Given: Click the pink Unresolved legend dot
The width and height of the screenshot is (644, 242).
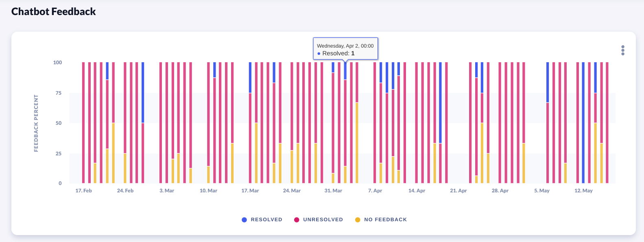Looking at the screenshot, I should tap(297, 220).
